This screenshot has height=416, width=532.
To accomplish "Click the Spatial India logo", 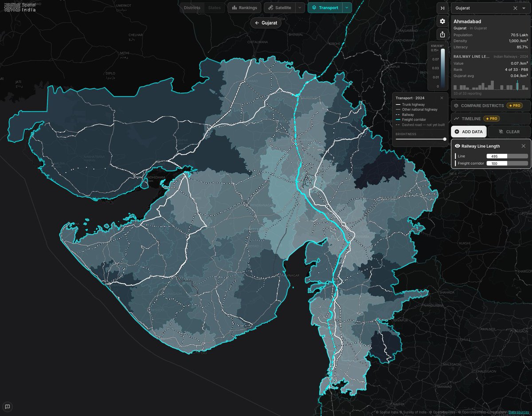I will tap(20, 8).
